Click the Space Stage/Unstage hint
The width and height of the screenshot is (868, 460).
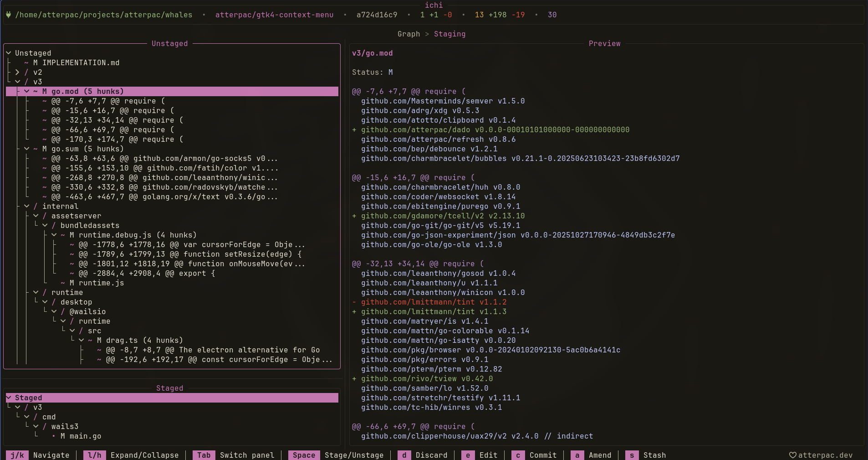coord(336,455)
